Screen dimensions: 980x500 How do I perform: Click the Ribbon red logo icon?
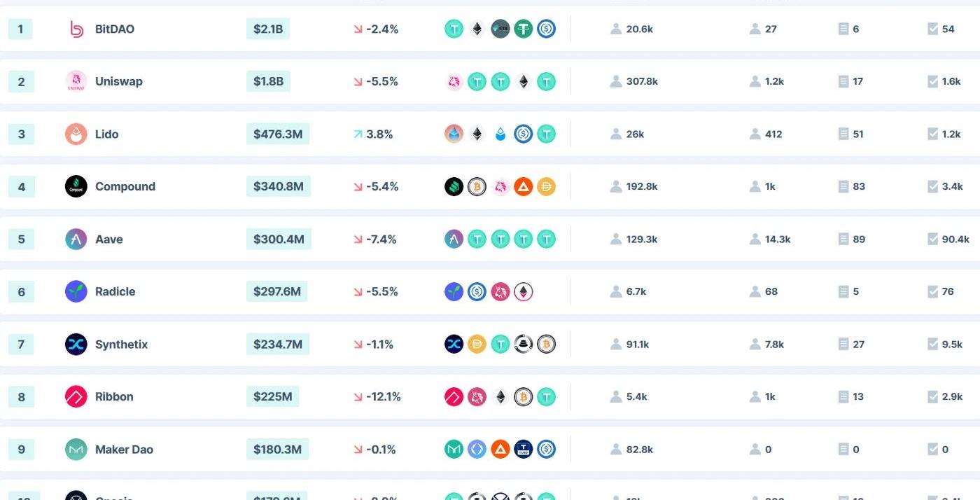tap(76, 396)
